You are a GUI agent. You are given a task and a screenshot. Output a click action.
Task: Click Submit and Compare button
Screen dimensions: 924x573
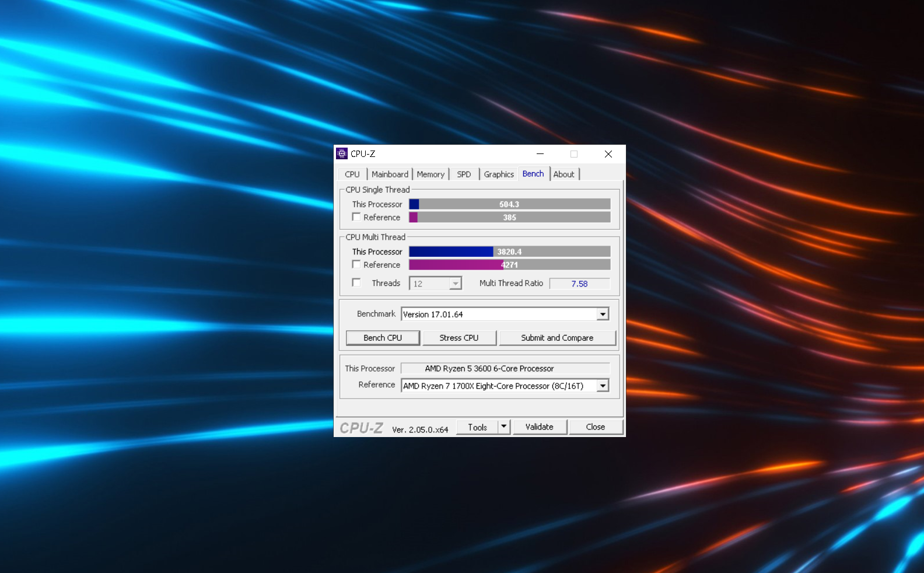[557, 338]
